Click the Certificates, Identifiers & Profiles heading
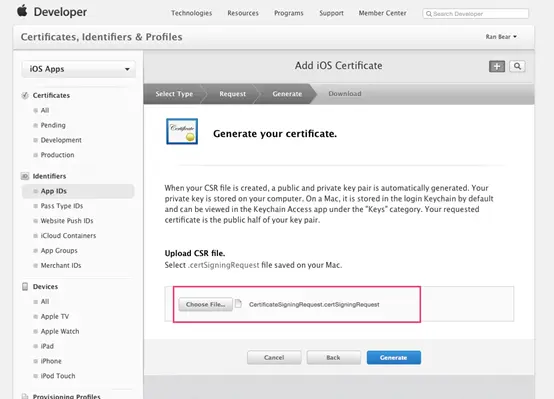The image size is (554, 399). [101, 37]
